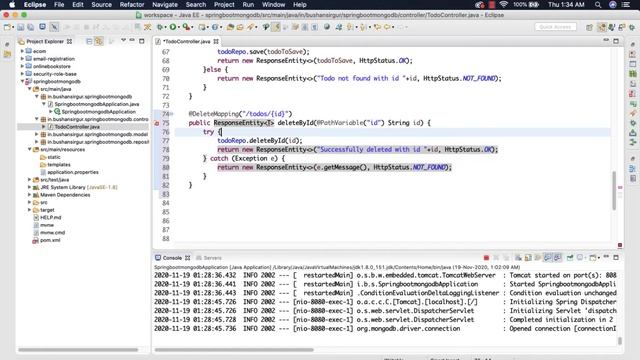This screenshot has height=360, width=640.
Task: Click the Quick Access search field
Action: (556, 27)
